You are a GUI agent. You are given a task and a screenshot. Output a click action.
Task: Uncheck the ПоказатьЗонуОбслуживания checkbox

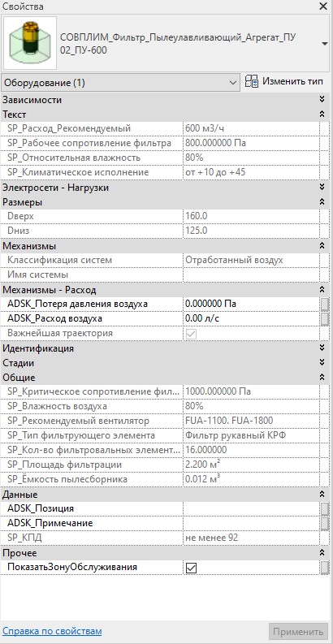192,568
